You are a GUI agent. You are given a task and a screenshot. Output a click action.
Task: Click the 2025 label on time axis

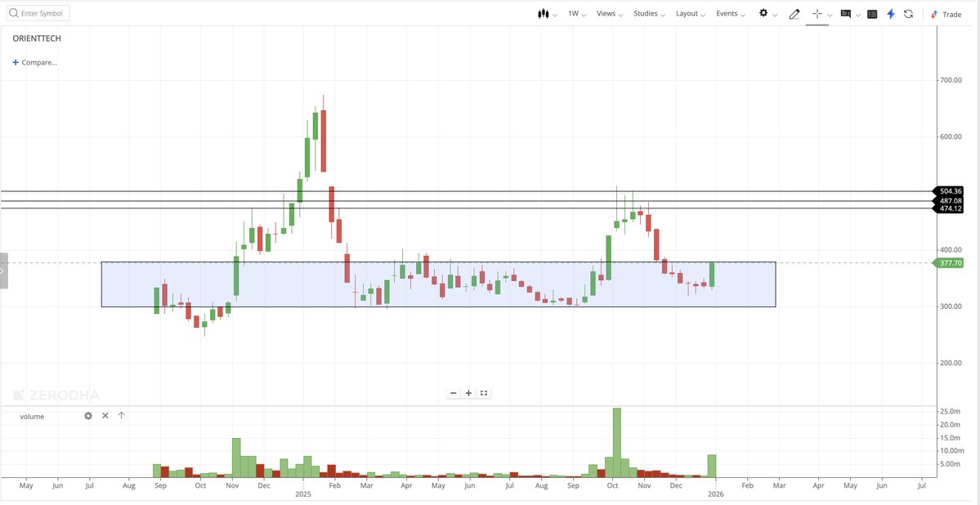303,494
